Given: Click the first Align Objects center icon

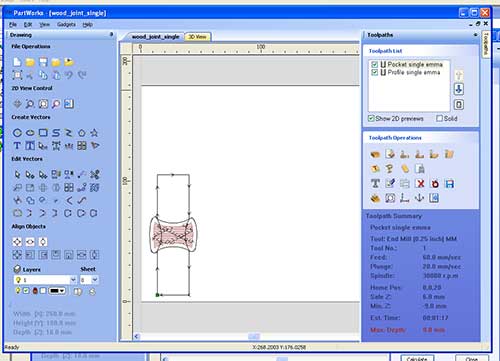Looking at the screenshot, I should [x=17, y=242].
